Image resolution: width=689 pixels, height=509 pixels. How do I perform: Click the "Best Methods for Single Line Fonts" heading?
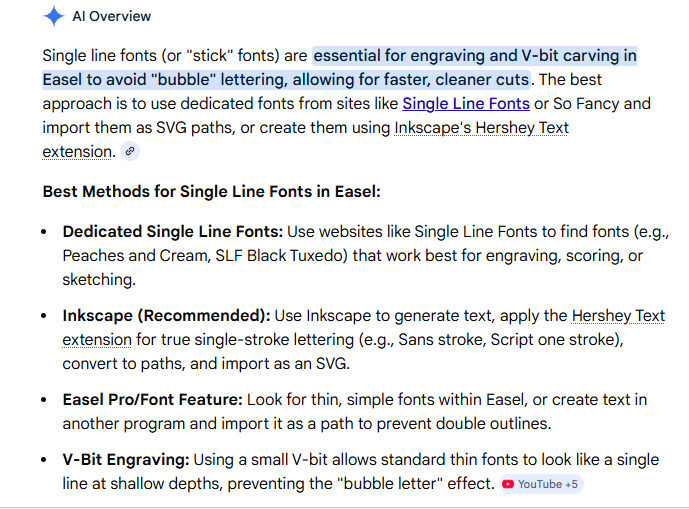[211, 191]
